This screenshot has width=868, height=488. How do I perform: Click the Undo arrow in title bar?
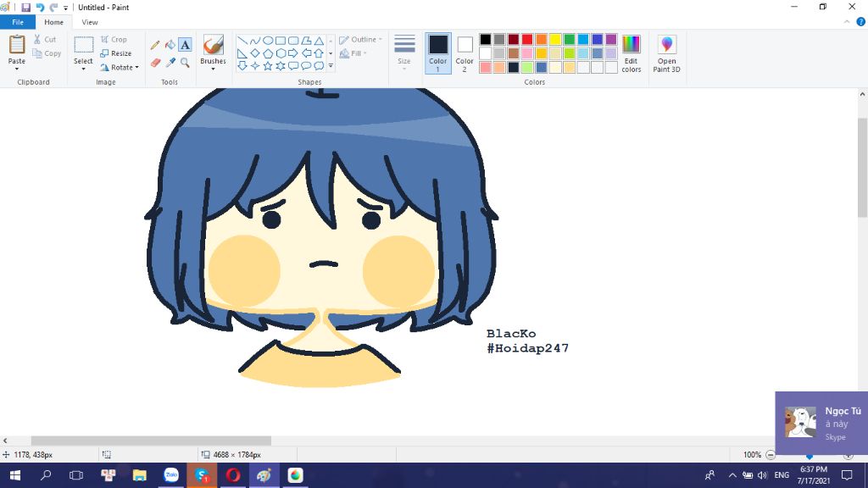[40, 7]
